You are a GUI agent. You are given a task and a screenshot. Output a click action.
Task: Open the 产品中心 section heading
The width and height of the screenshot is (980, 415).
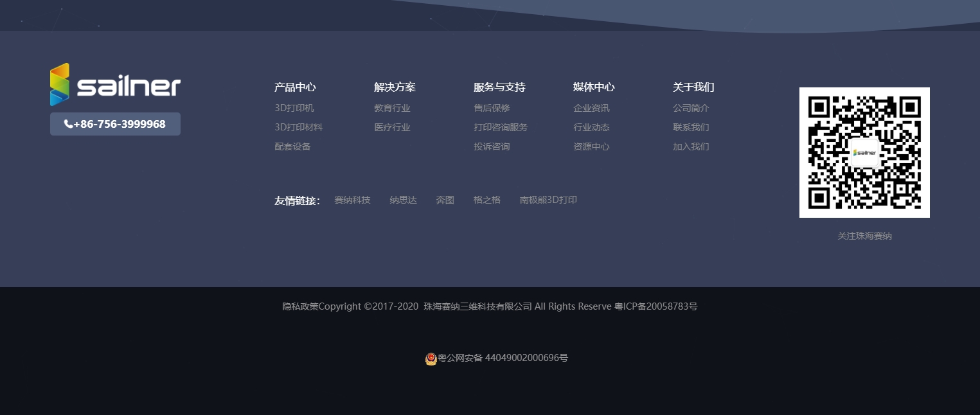click(x=295, y=87)
